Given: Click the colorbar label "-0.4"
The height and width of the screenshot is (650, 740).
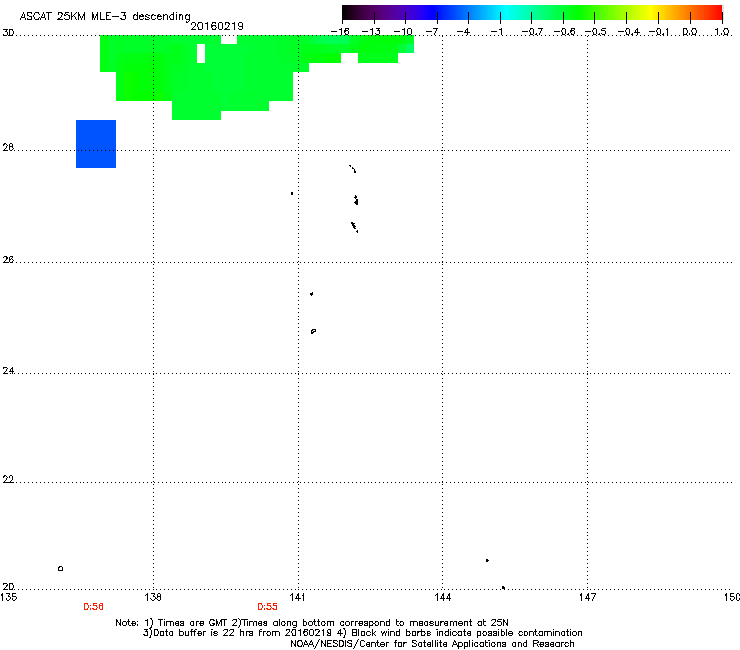Looking at the screenshot, I should 629,32.
